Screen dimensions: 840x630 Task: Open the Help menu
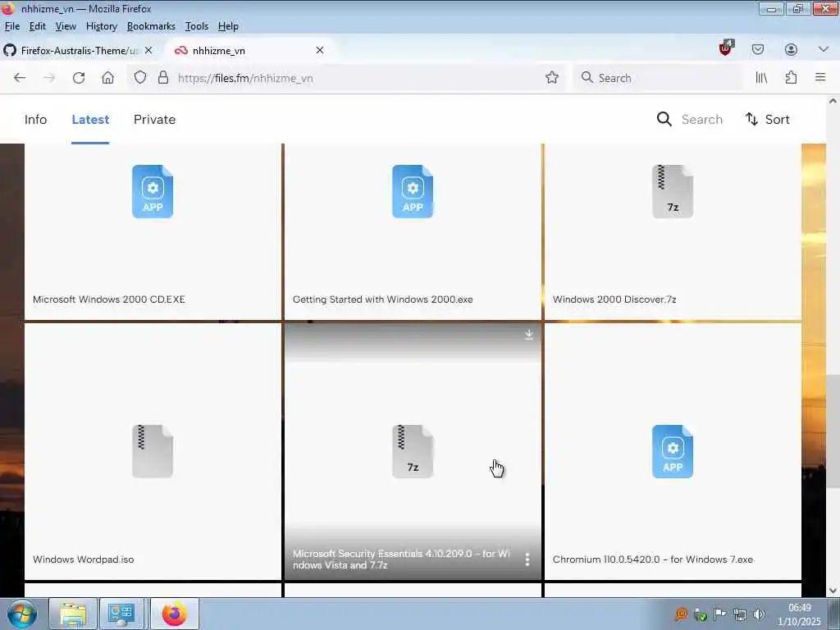pyautogui.click(x=228, y=26)
